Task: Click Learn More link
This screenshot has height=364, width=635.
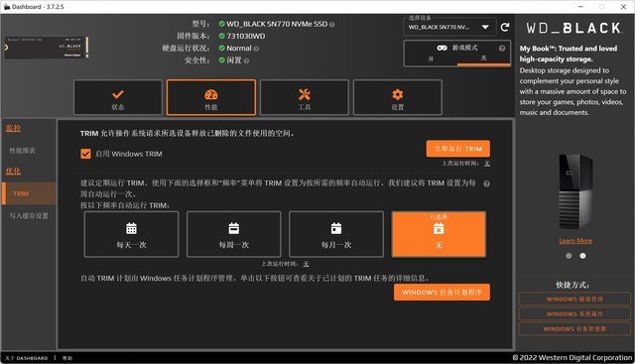Action: pyautogui.click(x=575, y=240)
